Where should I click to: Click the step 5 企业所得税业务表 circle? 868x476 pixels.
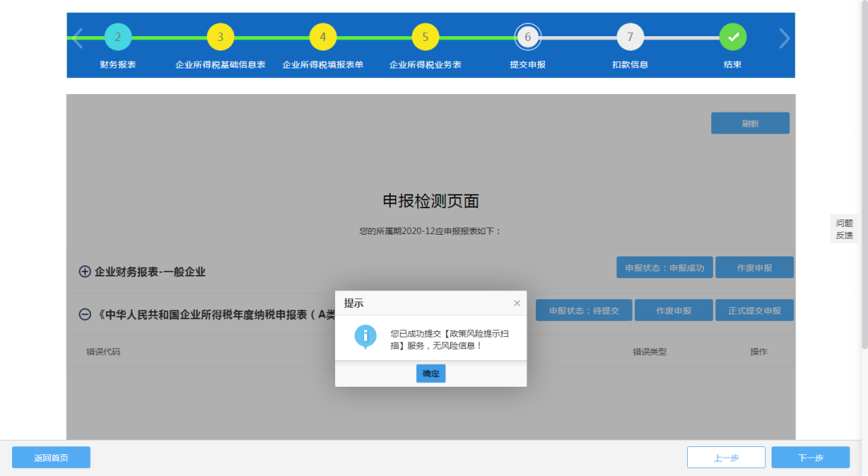tap(425, 37)
